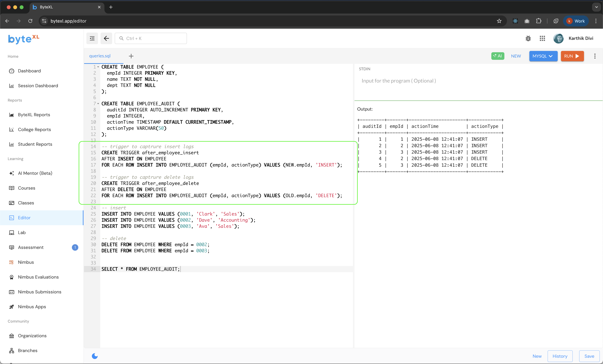
Task: Click the History button
Action: 560,356
